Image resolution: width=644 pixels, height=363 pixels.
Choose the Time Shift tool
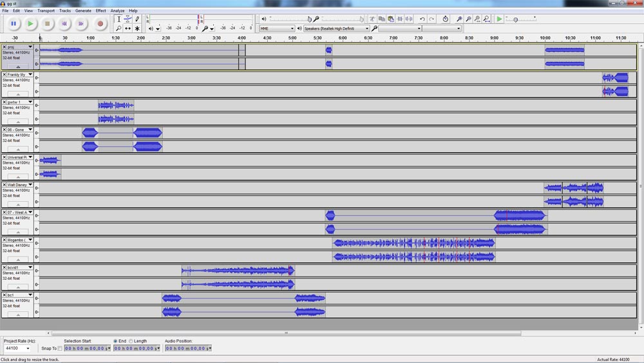(128, 28)
